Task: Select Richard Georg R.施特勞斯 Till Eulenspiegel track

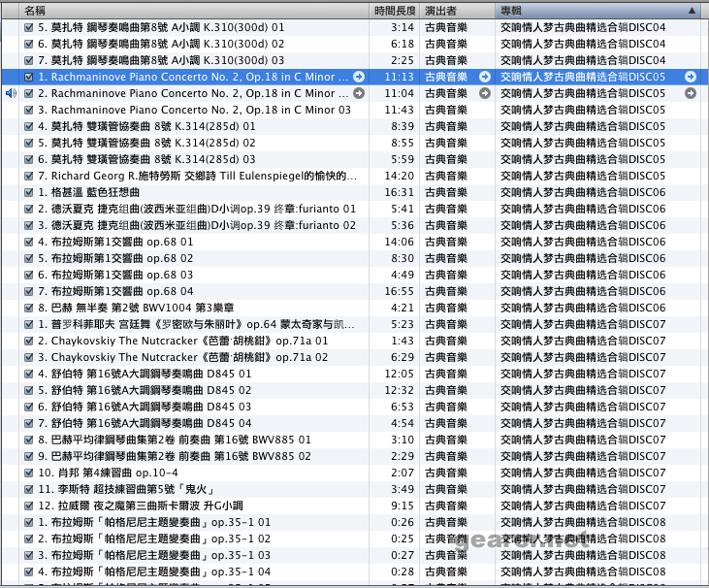Action: click(198, 176)
